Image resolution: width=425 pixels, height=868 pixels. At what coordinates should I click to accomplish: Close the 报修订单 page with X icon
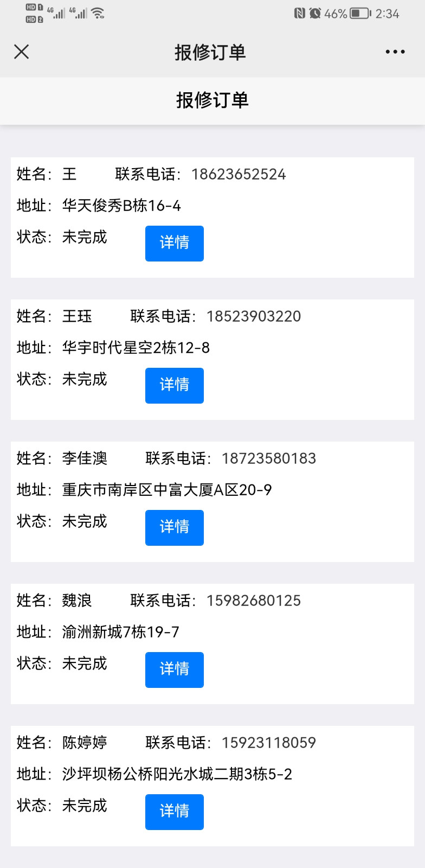click(22, 52)
